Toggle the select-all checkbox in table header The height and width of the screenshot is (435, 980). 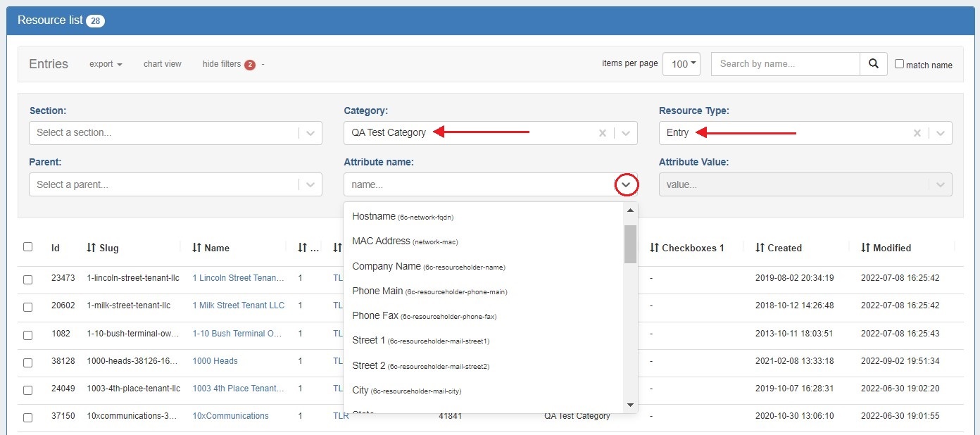(28, 247)
